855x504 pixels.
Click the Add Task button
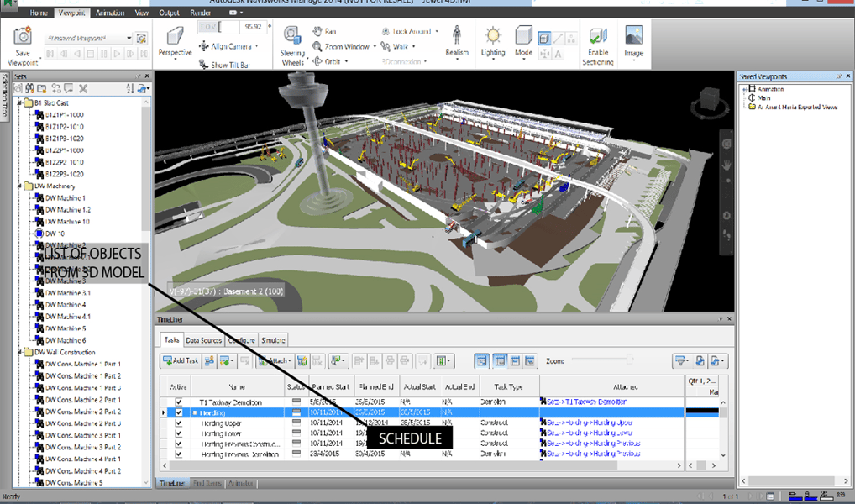click(x=181, y=360)
